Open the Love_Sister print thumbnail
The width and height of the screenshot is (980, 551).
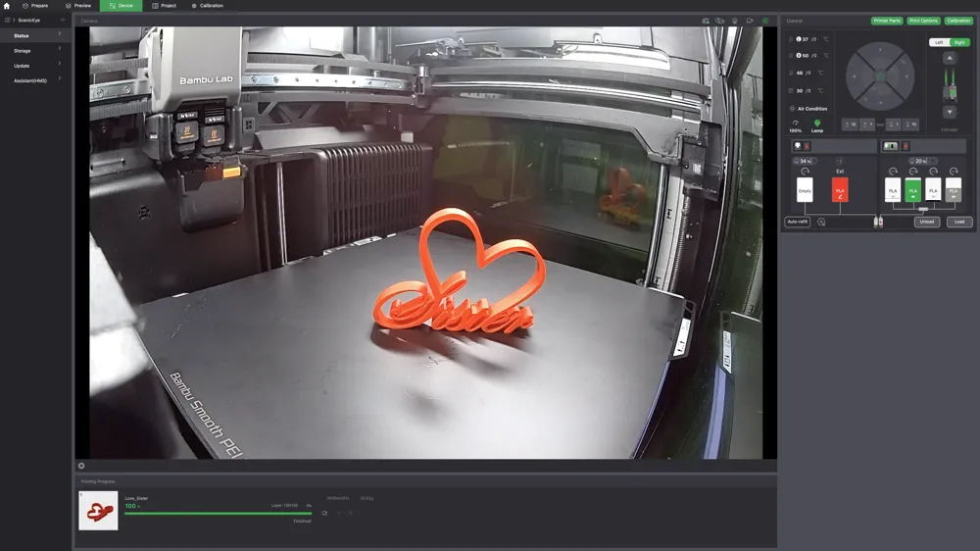(98, 511)
